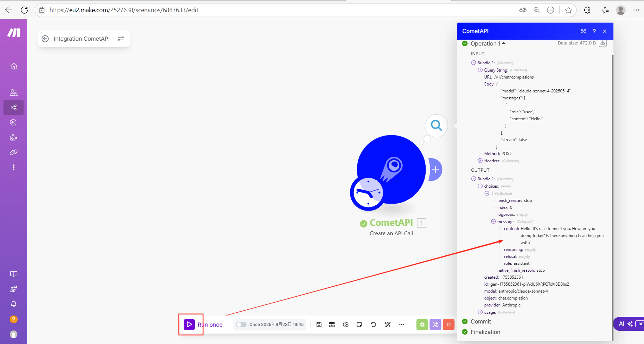
Task: Open the user profile avatar in sidebar
Action: (x=14, y=334)
